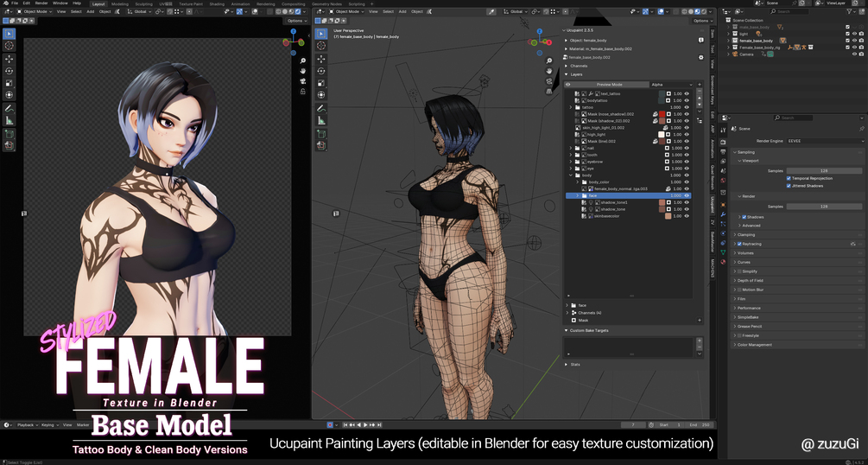Click Options button in right viewport
Viewport: 868px width, 465px height.
coord(701,21)
